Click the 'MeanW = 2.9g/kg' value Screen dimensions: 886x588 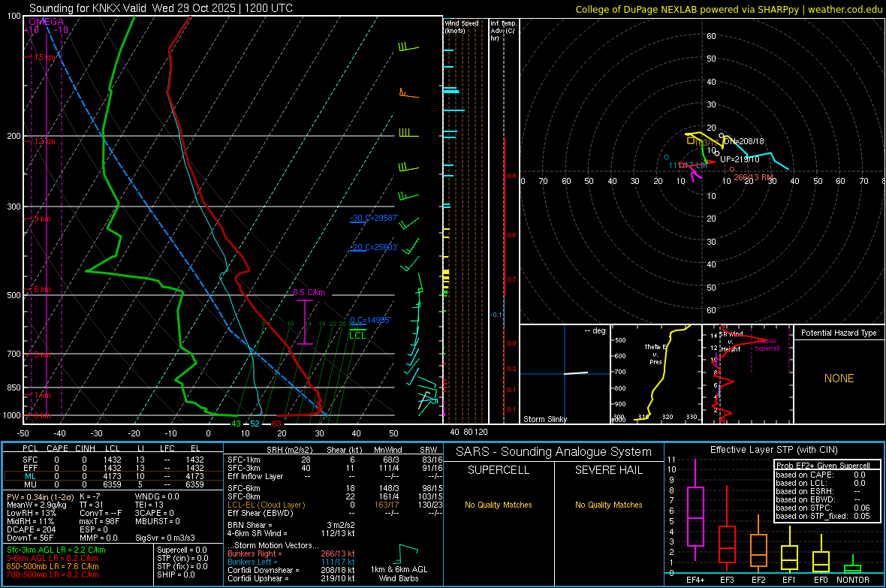[x=38, y=505]
